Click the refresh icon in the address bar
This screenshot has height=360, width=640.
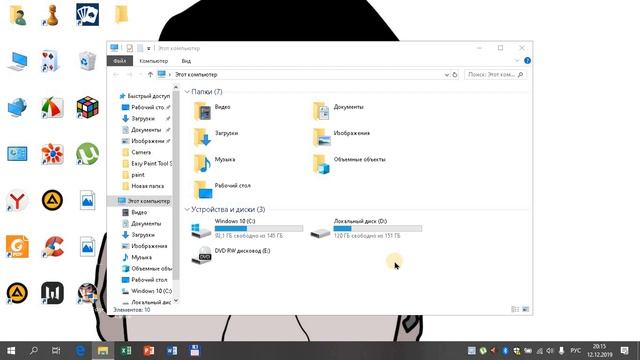[455, 75]
